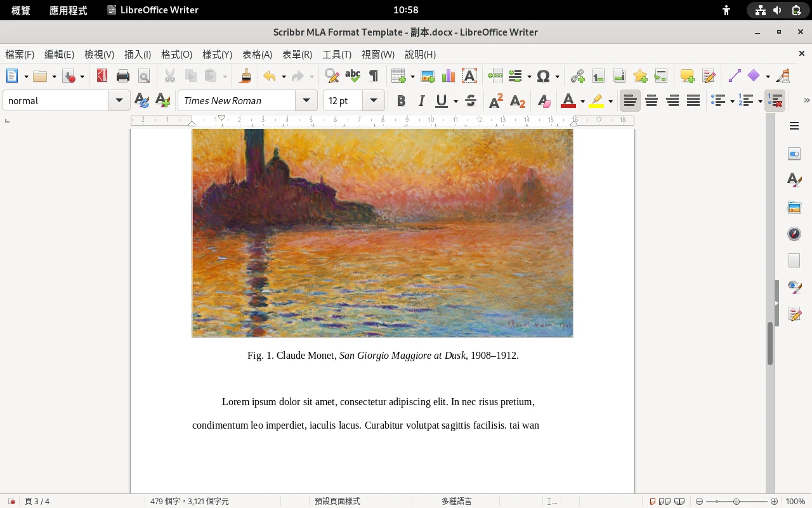Export document directly as PDF

(101, 76)
